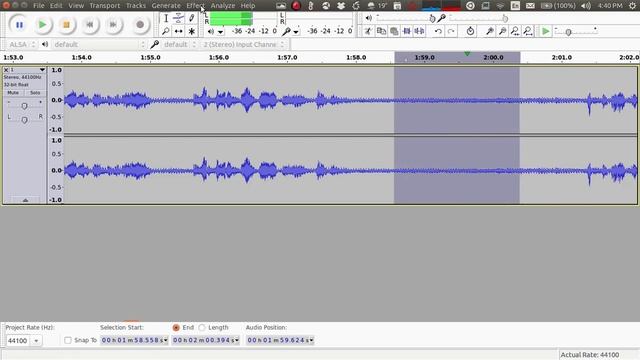Adjust the track pan L/R slider

coord(24,120)
